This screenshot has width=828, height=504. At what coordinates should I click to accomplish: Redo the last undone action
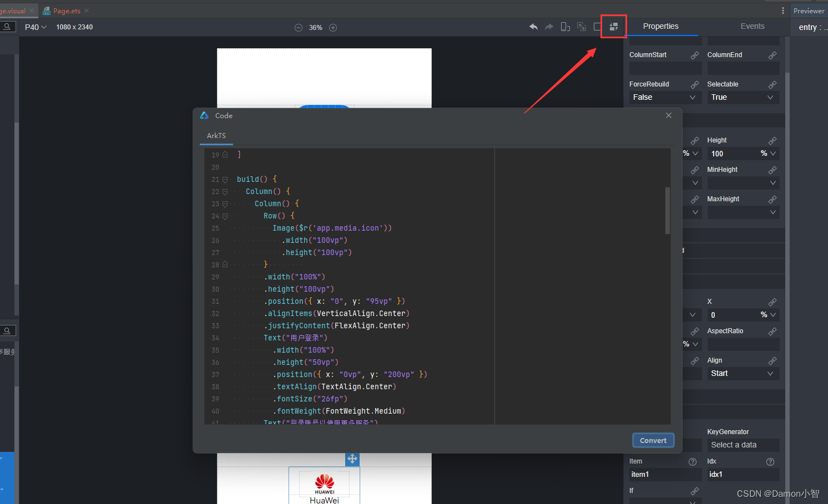[549, 27]
